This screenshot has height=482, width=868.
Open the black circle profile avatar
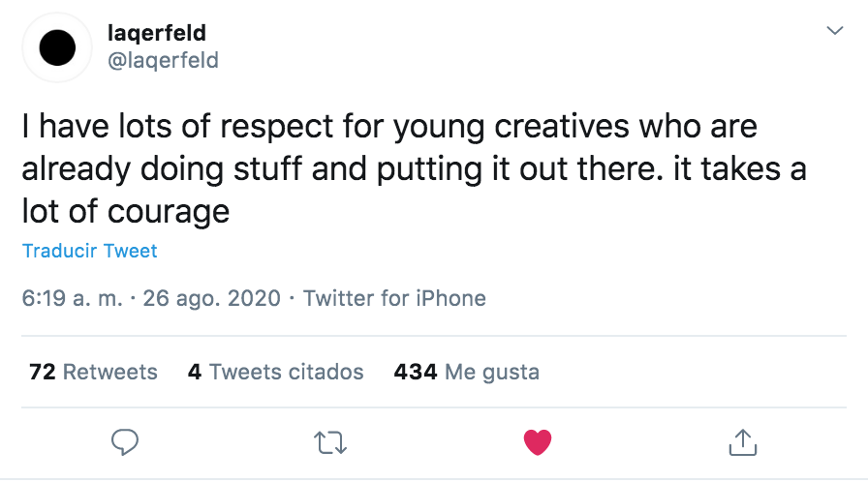coord(58,46)
